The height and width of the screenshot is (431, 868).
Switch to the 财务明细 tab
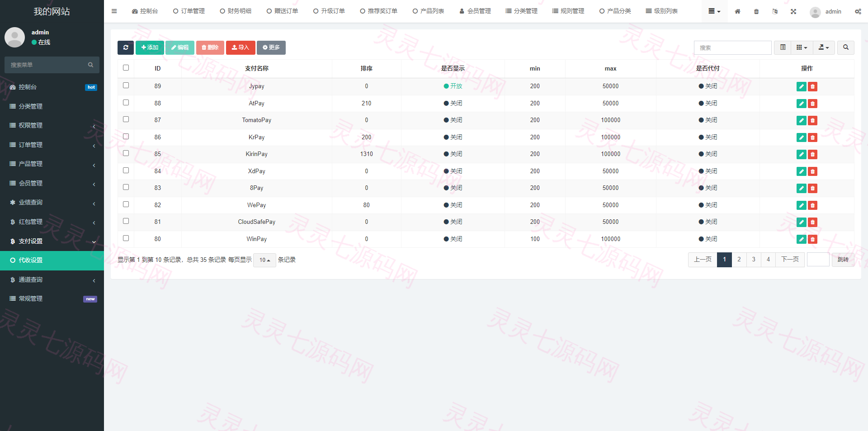236,11
